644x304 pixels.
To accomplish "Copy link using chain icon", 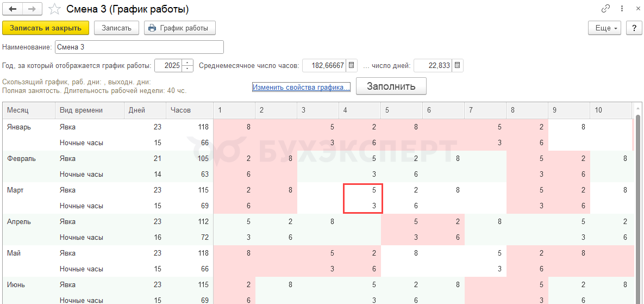I will tap(605, 9).
